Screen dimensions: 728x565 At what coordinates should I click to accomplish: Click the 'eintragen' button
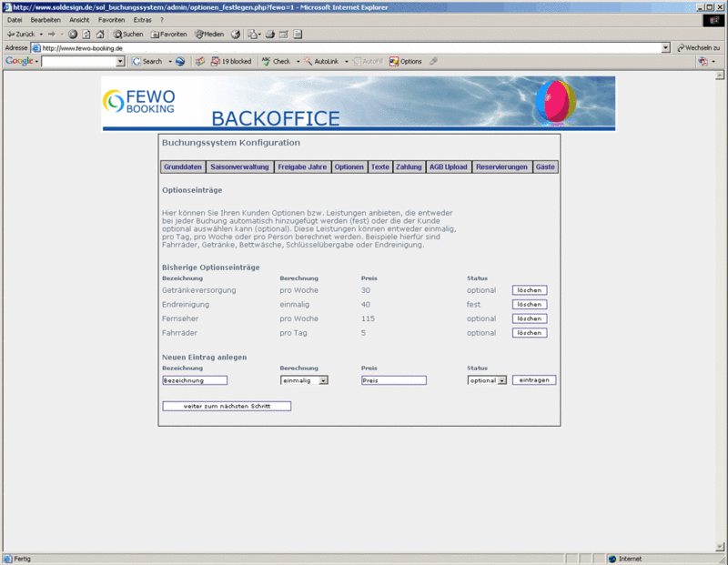tap(533, 380)
